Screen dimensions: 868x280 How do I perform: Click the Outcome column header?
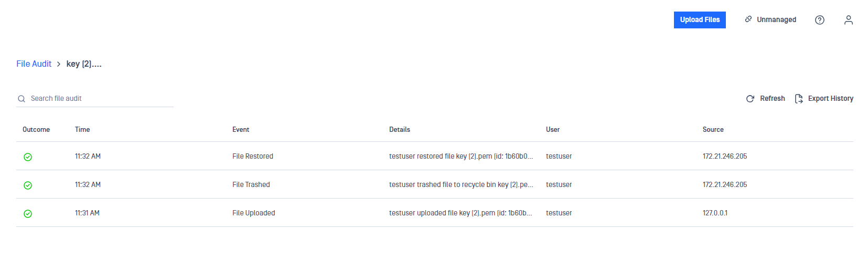coord(36,129)
